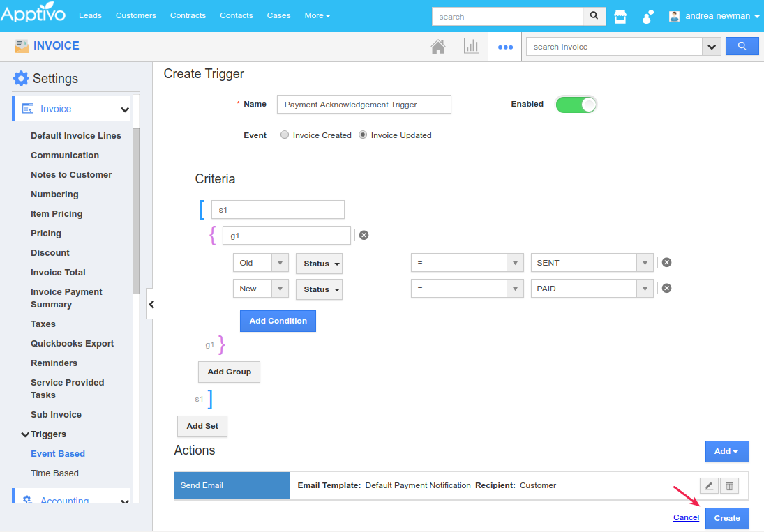Open Time Based triggers in sidebar
Image resolution: width=764 pixels, height=532 pixels.
click(54, 473)
